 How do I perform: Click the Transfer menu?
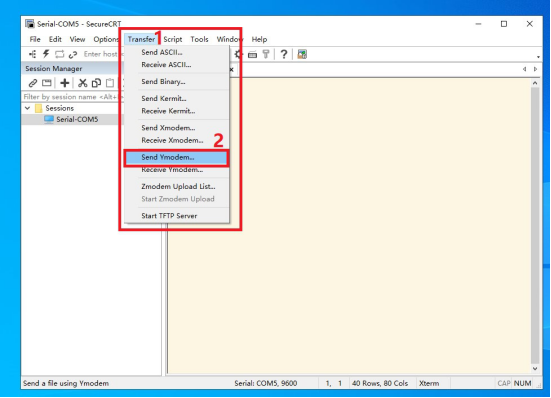[x=141, y=39]
